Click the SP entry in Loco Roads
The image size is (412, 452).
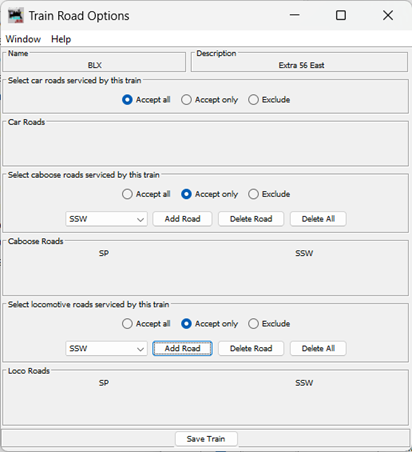(x=104, y=383)
